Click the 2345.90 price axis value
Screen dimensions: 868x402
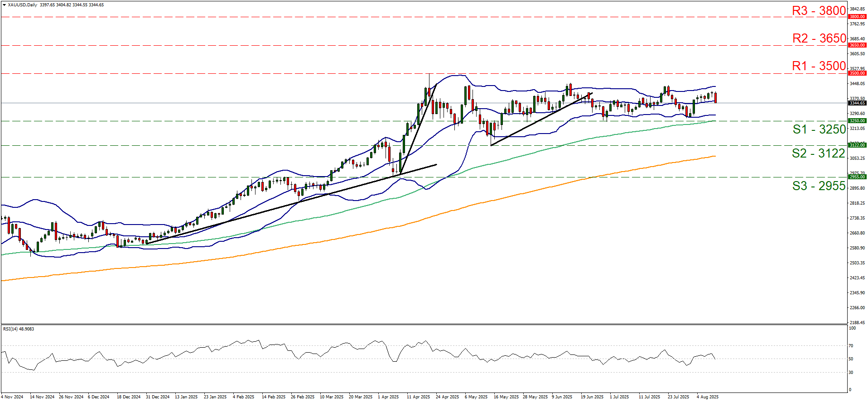857,293
